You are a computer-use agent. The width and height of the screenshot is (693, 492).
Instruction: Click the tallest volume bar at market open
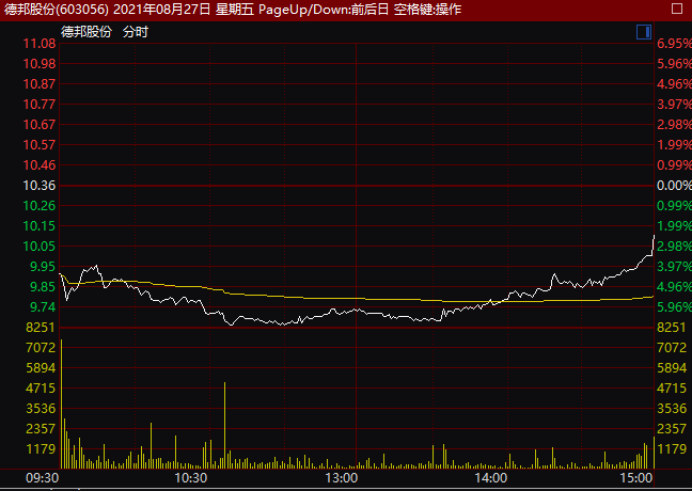point(62,400)
